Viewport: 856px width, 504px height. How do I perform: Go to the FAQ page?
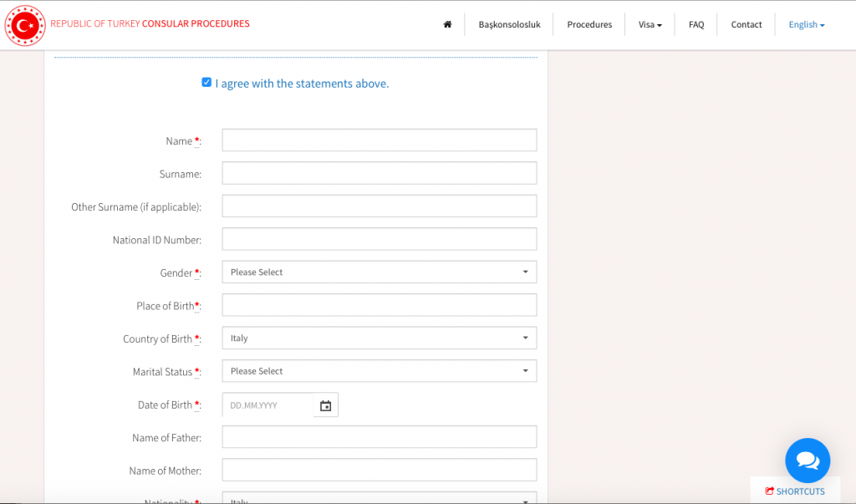point(695,24)
